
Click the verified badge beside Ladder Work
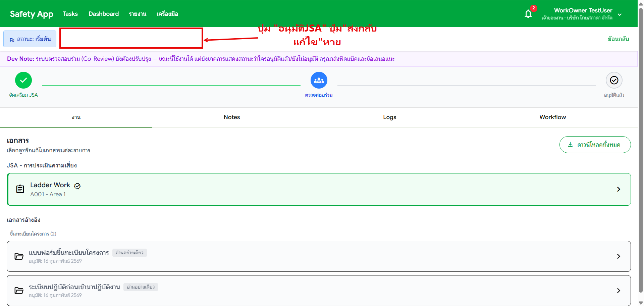point(77,186)
